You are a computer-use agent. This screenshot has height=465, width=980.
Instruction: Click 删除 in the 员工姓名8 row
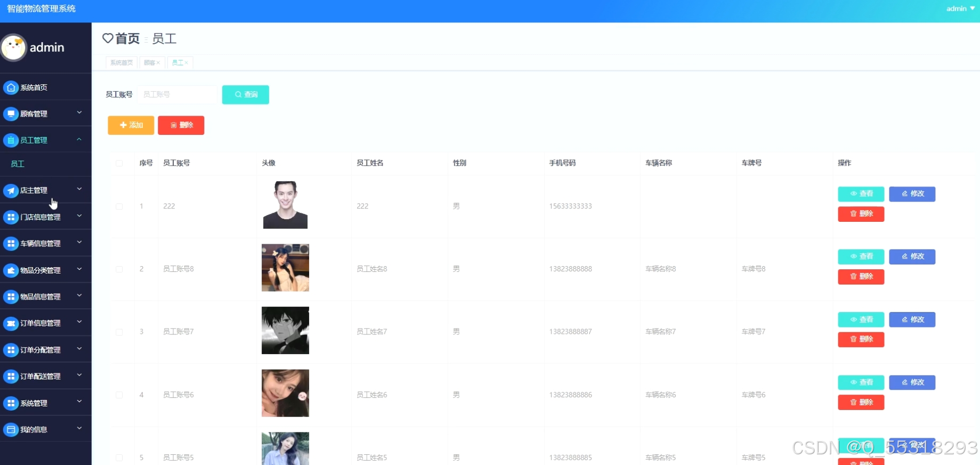pos(861,277)
